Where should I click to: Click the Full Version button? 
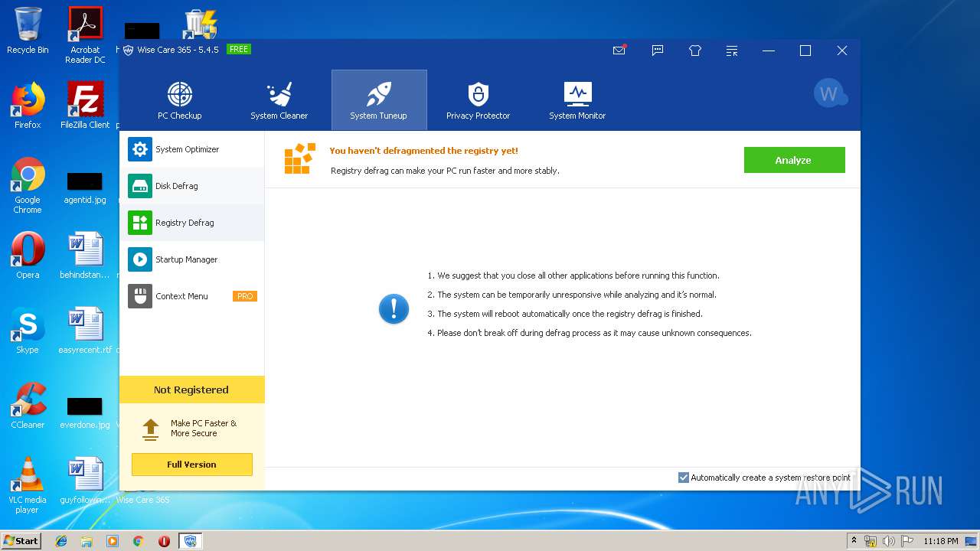pyautogui.click(x=191, y=465)
